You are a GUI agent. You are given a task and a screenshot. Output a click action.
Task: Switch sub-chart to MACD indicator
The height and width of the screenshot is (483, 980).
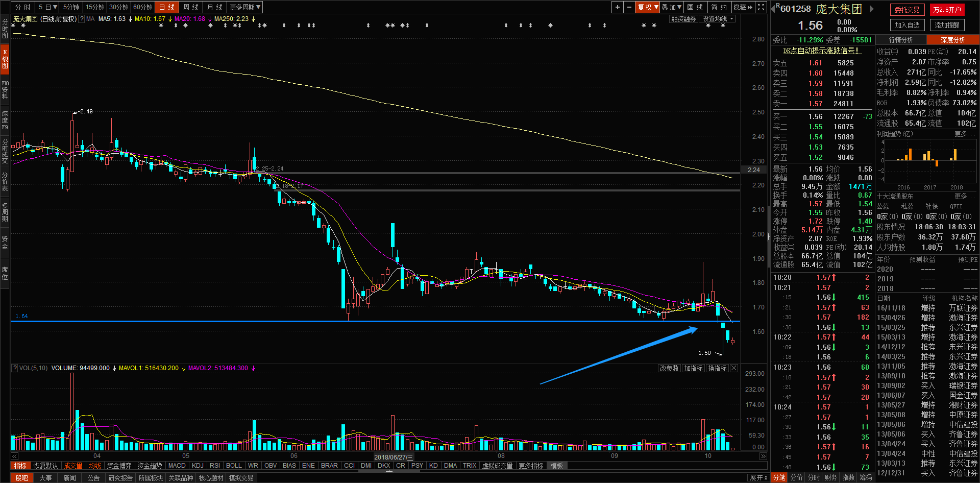177,466
